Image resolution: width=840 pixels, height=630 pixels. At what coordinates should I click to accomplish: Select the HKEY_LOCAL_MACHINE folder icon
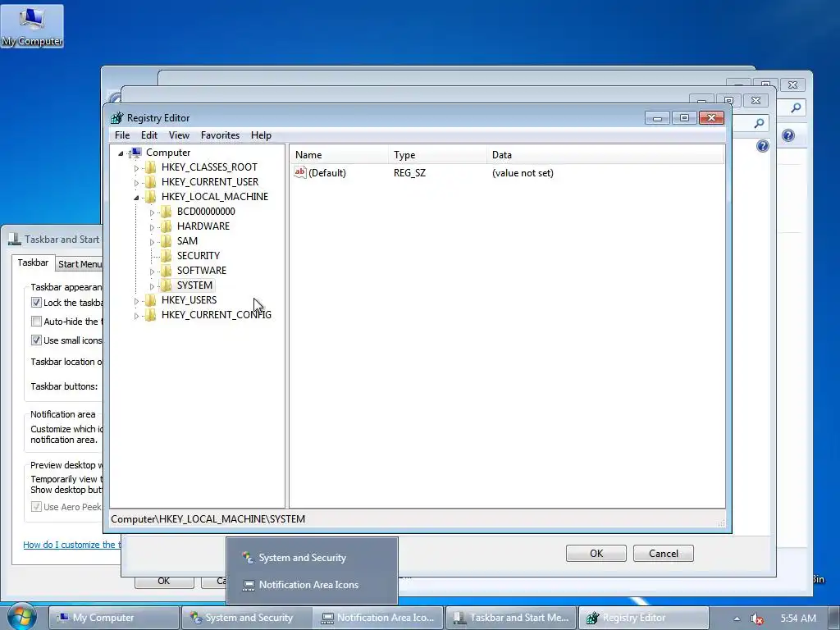(x=151, y=197)
